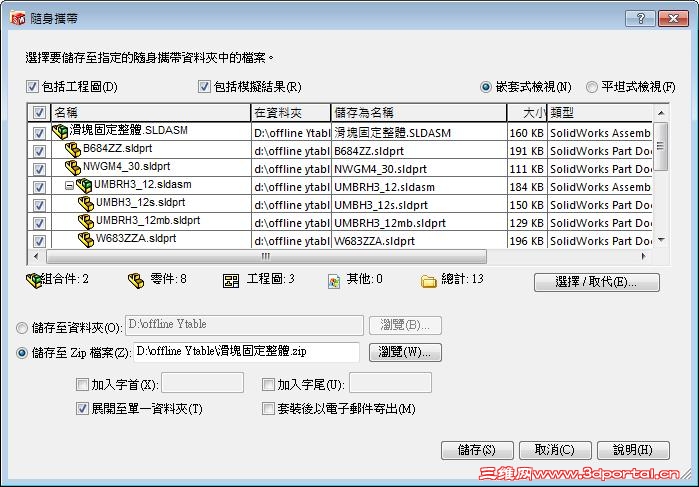Enable 套裝後以電子郵件寄出(M) checkbox
Screen dimensions: 699x487
[x=268, y=409]
